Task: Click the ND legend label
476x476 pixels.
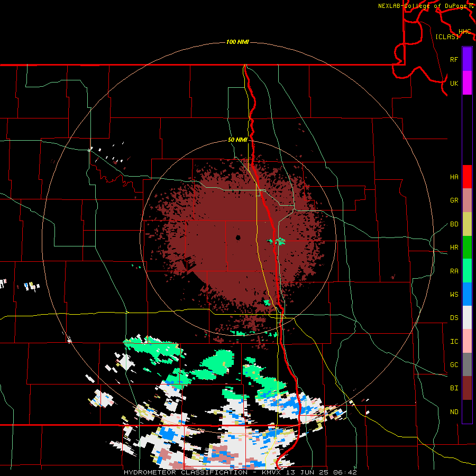Action: point(454,412)
